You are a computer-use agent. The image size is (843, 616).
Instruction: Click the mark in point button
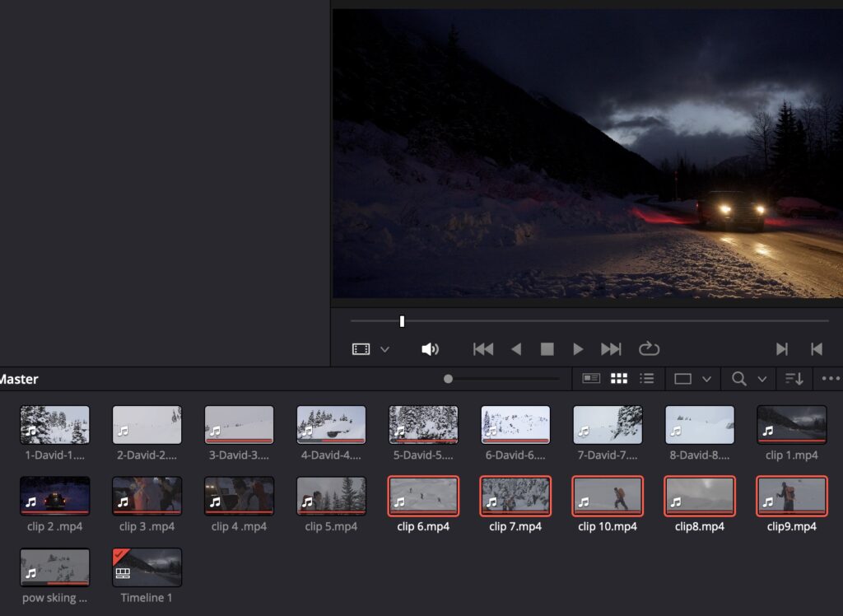click(x=782, y=349)
